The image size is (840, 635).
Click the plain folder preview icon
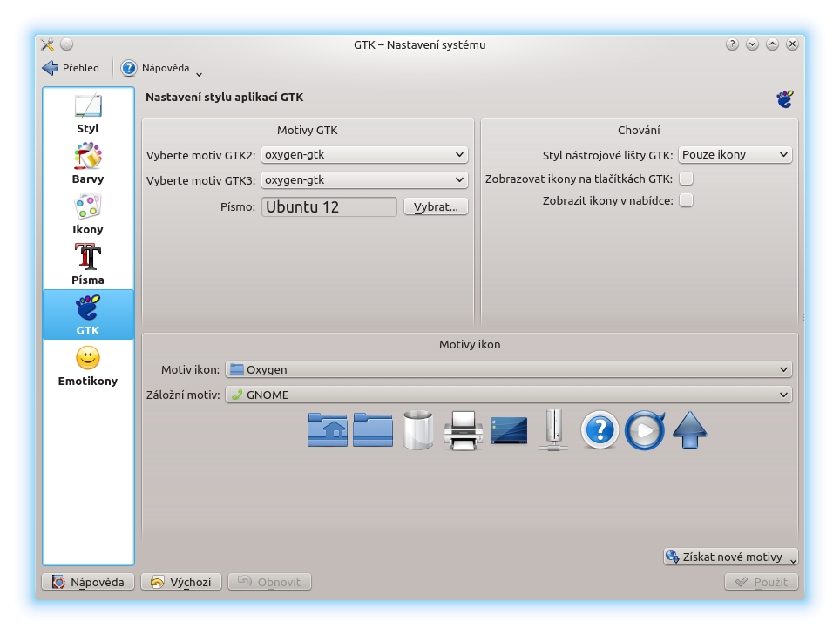coord(373,430)
